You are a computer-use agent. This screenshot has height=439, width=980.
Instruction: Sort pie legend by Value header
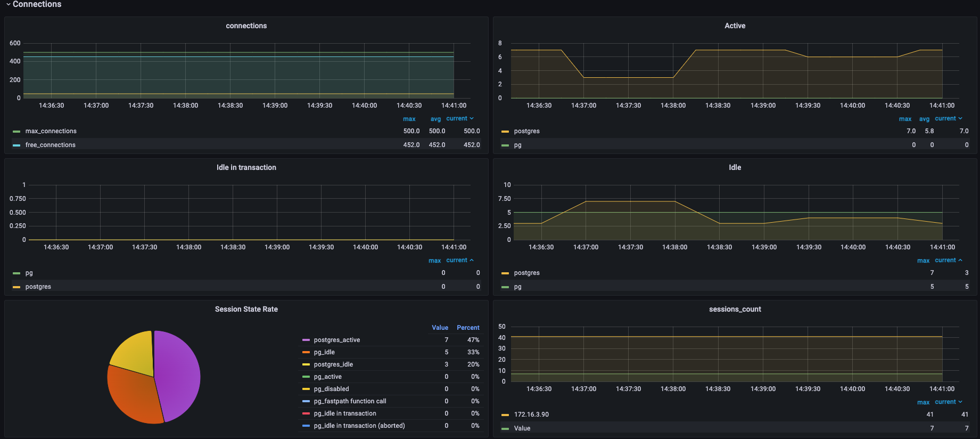click(x=440, y=328)
